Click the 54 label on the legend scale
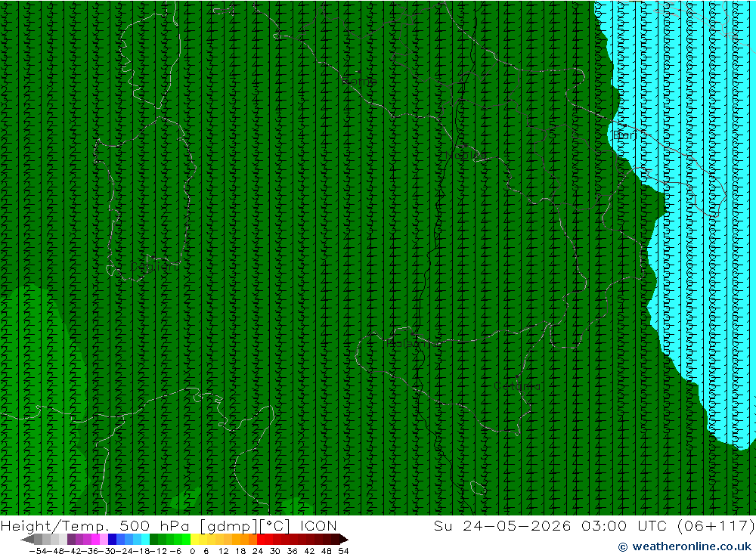The height and width of the screenshot is (554, 756). coord(343,551)
